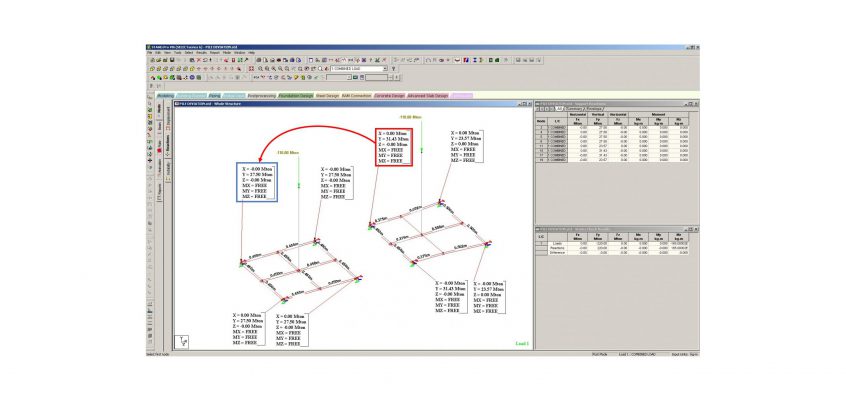846x400 pixels.
Task: Select the Node vertical page tab
Action: point(158,108)
